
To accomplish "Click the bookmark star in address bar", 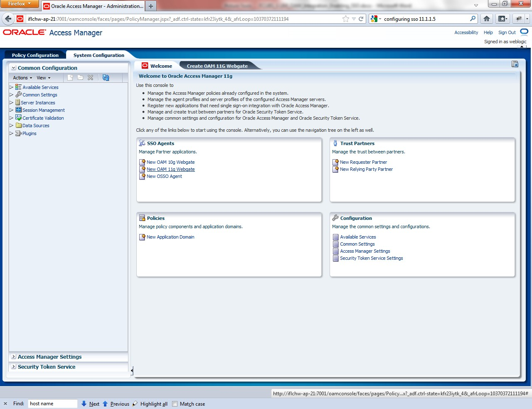I will (345, 19).
